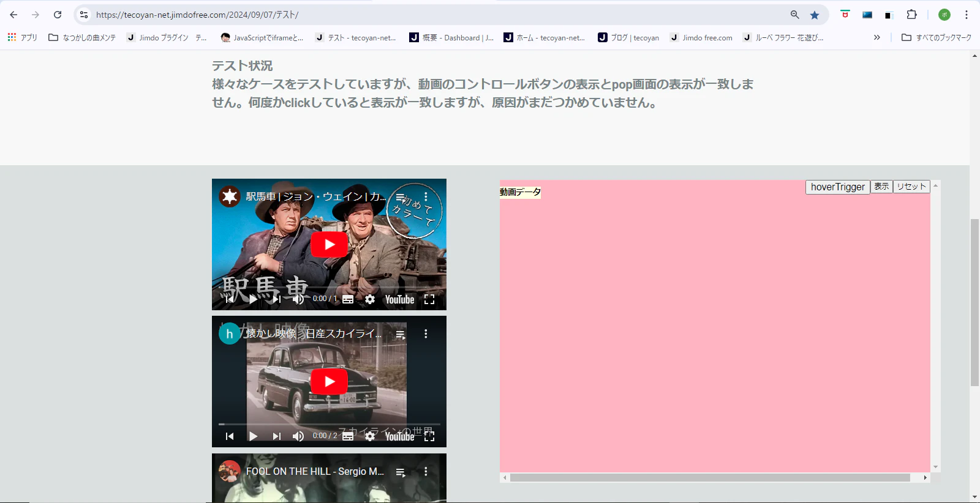Mute the 駅馬車 video volume
This screenshot has height=503, width=980.
[x=298, y=299]
